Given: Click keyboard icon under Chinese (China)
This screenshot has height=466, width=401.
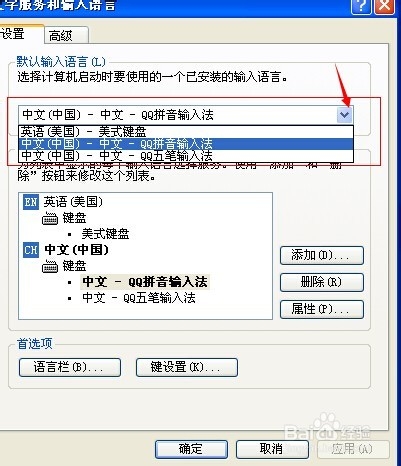Looking at the screenshot, I should (x=50, y=266).
